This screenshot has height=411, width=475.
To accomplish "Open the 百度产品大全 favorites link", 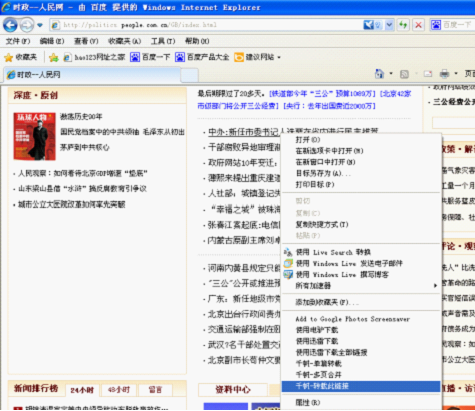I will click(x=202, y=57).
